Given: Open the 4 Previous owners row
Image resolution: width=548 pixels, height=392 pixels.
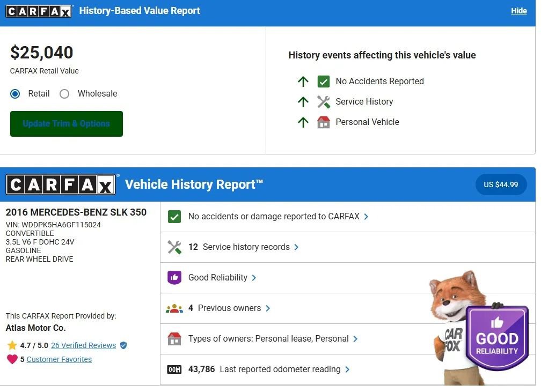Looking at the screenshot, I should [x=229, y=308].
